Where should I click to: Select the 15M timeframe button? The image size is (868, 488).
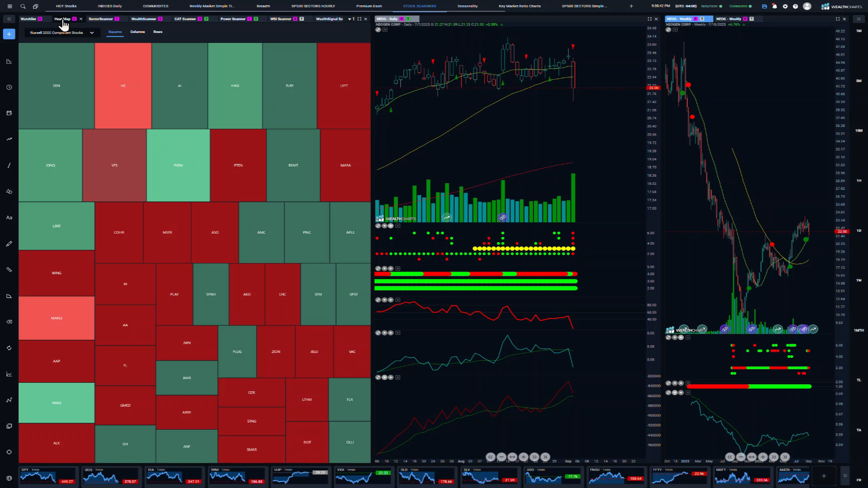[x=859, y=131]
